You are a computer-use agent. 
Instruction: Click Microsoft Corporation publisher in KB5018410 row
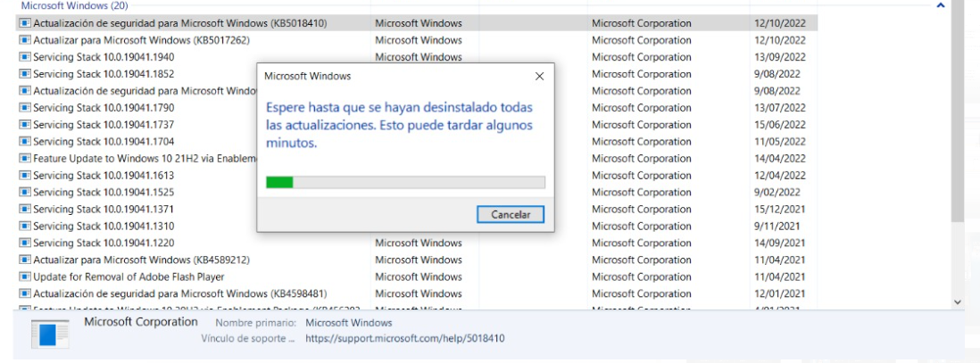(641, 23)
